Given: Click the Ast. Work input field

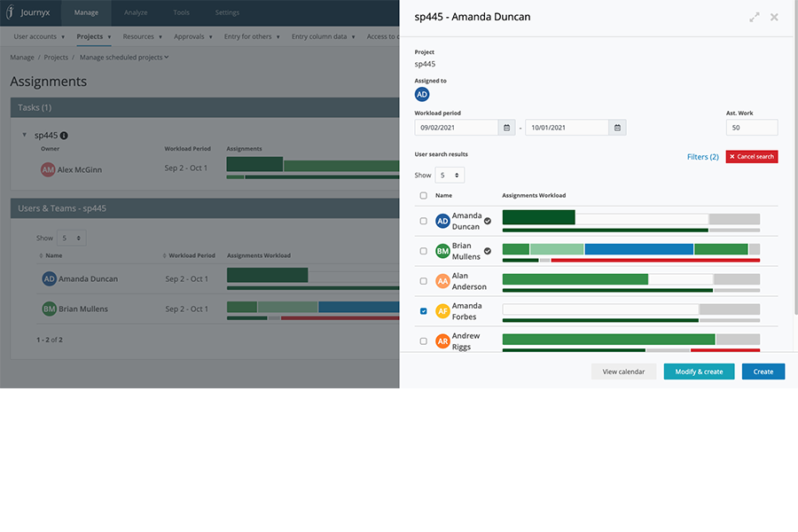Looking at the screenshot, I should 751,128.
